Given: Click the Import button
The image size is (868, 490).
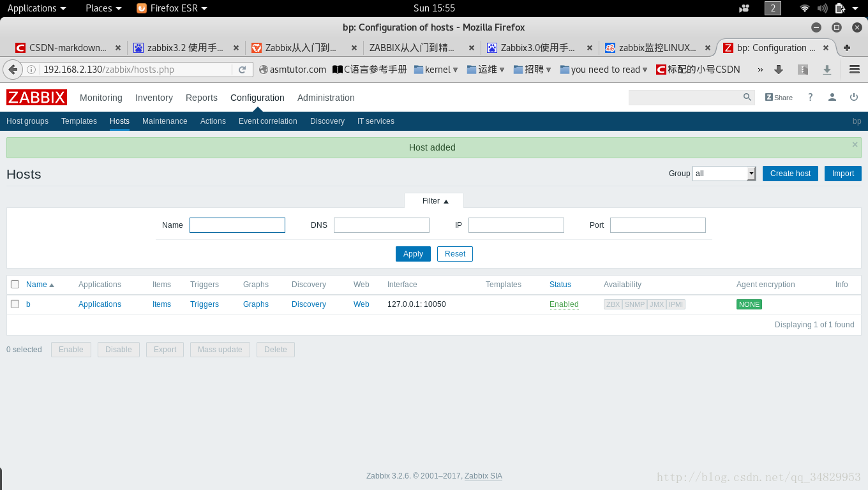Looking at the screenshot, I should tap(843, 174).
